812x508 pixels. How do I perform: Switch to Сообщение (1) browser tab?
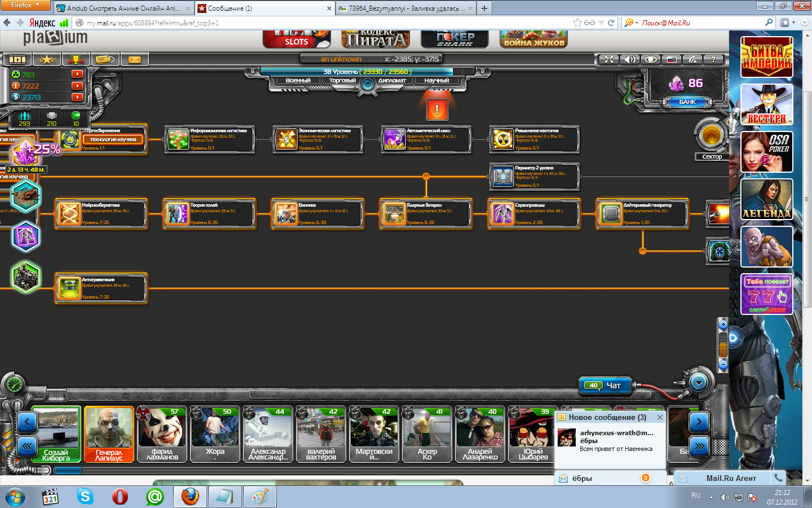tap(264, 8)
